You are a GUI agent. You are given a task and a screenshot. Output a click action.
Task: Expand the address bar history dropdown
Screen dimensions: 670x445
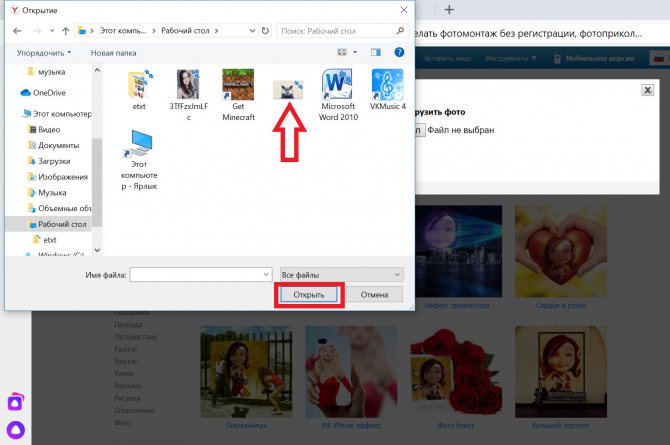[x=252, y=31]
